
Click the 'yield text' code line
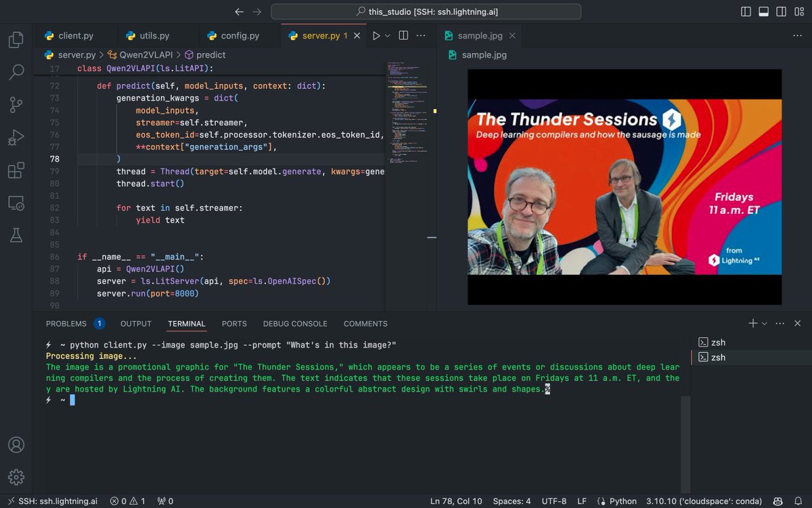click(x=160, y=220)
